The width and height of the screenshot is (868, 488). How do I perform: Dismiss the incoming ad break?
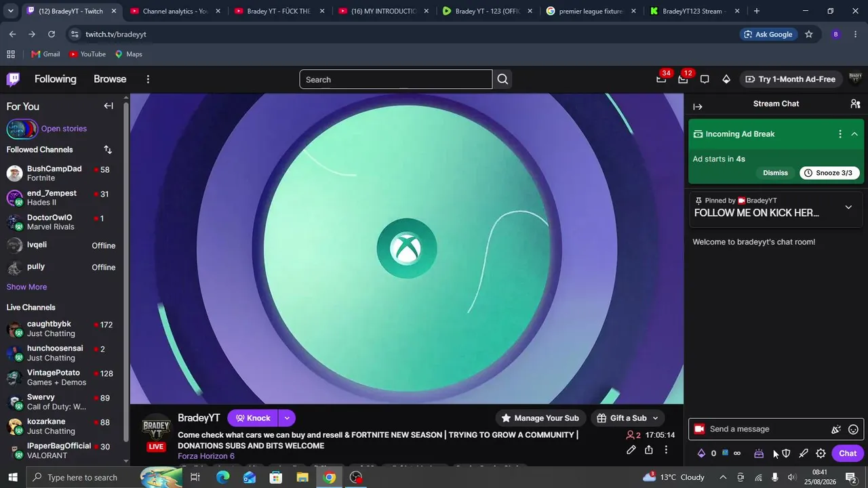tap(775, 173)
